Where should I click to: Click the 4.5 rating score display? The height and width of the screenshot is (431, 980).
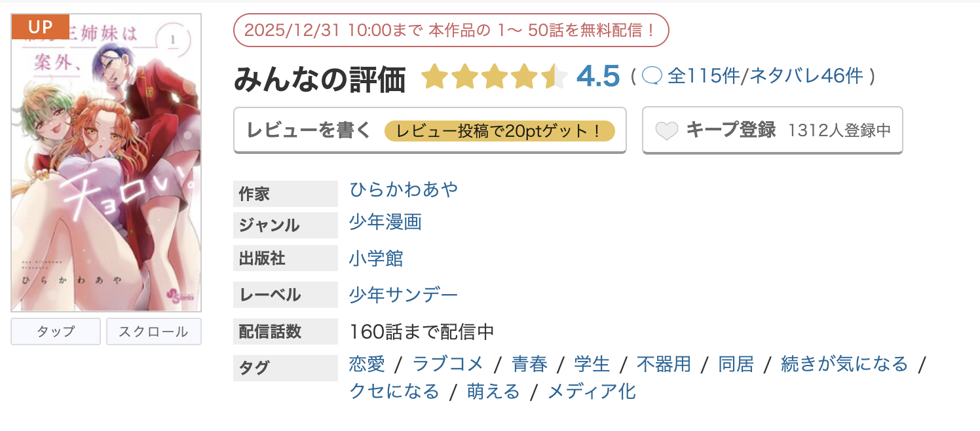(x=597, y=75)
